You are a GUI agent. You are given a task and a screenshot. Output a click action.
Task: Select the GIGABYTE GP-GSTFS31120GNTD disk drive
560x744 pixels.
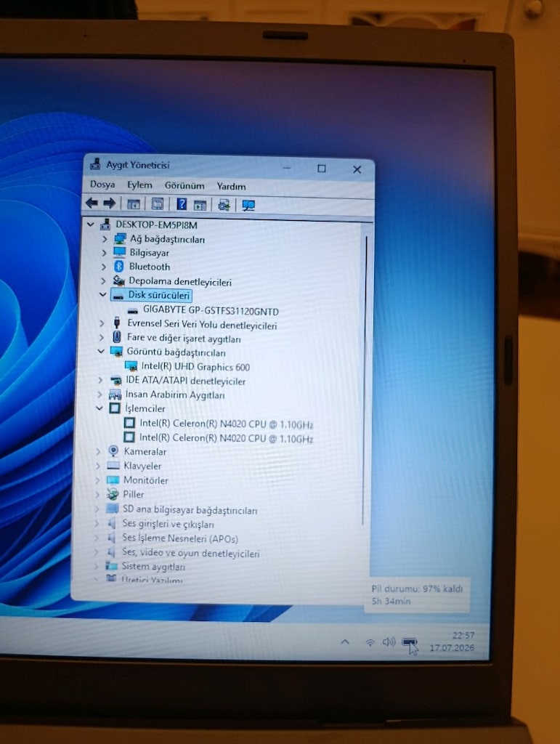[x=211, y=311]
